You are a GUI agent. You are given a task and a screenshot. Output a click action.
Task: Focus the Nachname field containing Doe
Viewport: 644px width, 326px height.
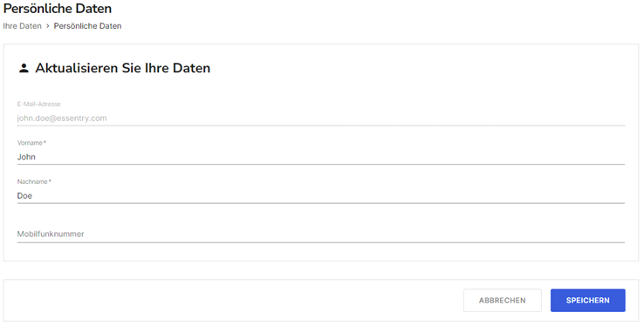pyautogui.click(x=321, y=195)
